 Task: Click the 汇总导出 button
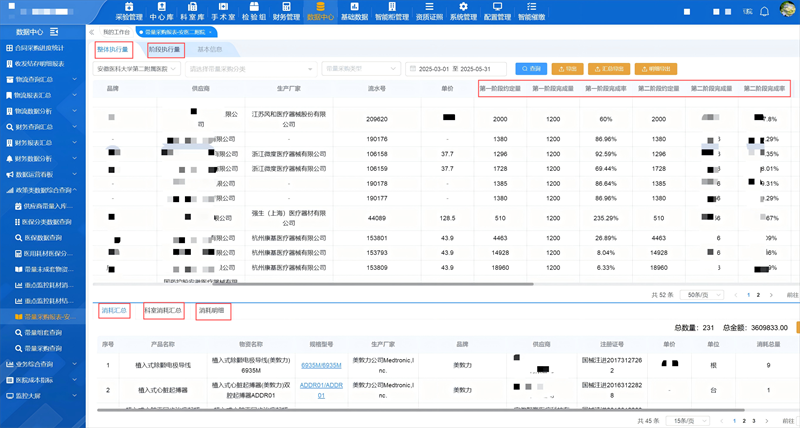tap(609, 68)
